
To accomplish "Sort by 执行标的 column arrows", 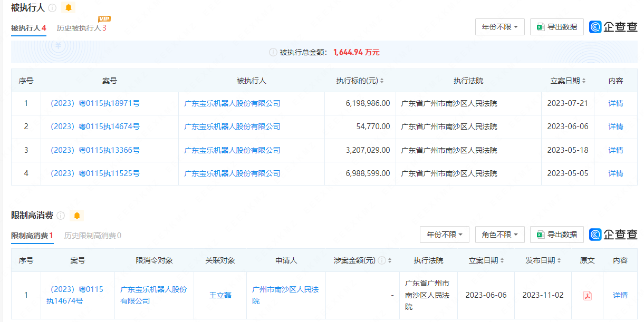I will coord(382,81).
